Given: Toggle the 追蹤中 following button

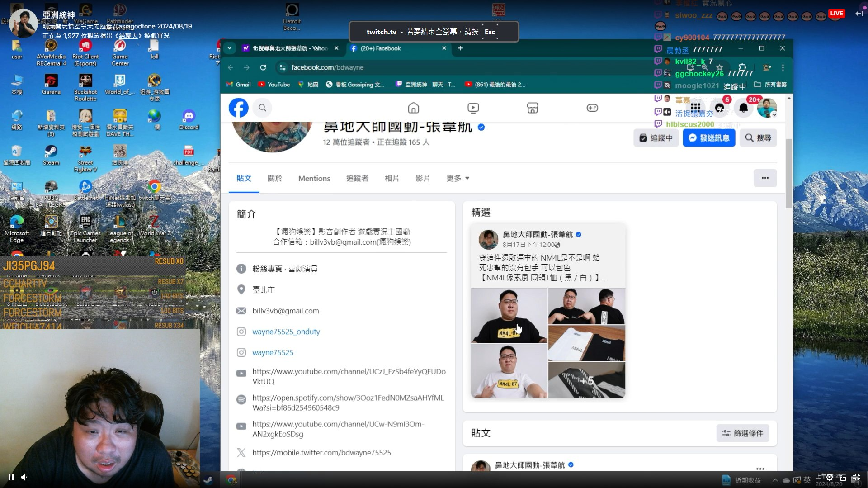Looking at the screenshot, I should pyautogui.click(x=656, y=138).
